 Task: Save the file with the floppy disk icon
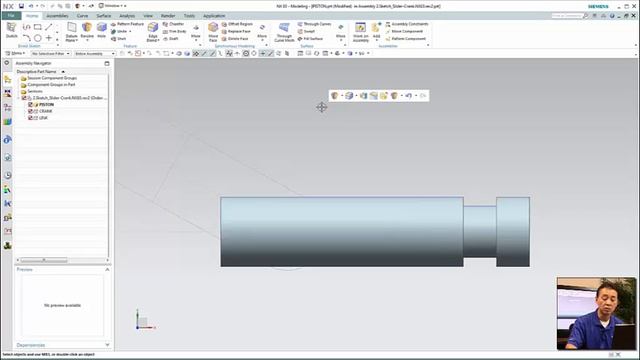tap(21, 6)
